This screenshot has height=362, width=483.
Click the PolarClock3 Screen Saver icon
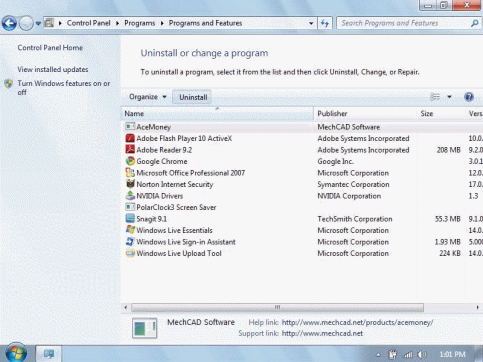click(130, 207)
